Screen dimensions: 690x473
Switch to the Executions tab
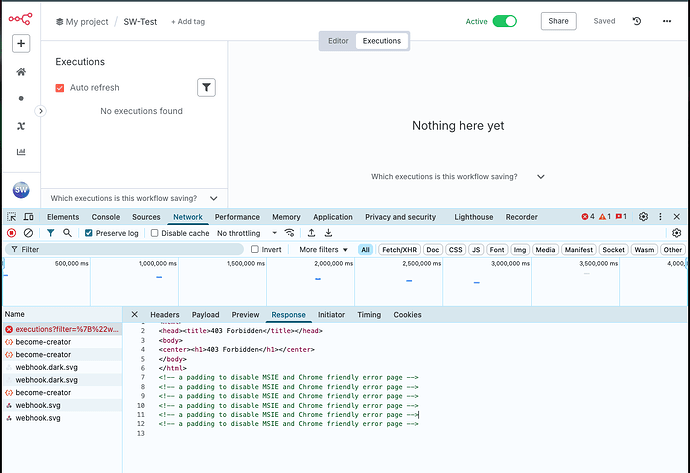382,41
